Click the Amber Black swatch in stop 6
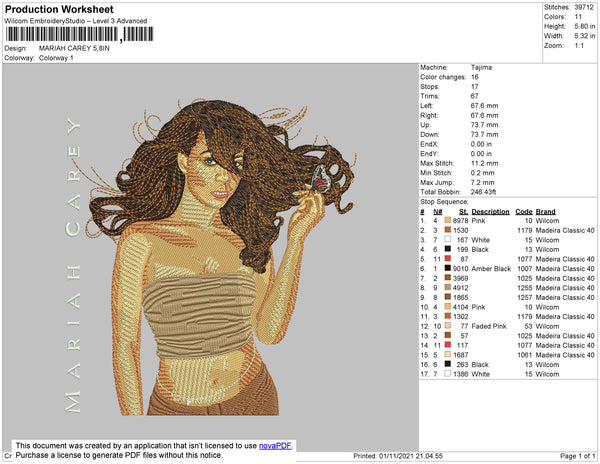The height and width of the screenshot is (464, 600). [448, 268]
